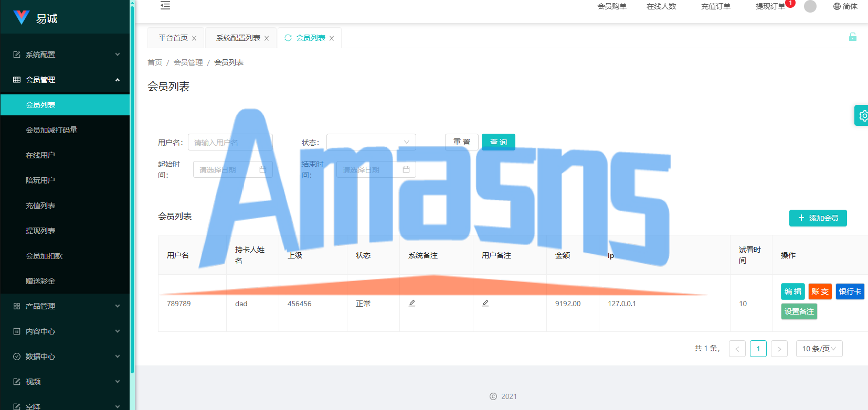Open the 10 条/页 page size selector
Viewport: 868px width, 410px height.
point(819,349)
